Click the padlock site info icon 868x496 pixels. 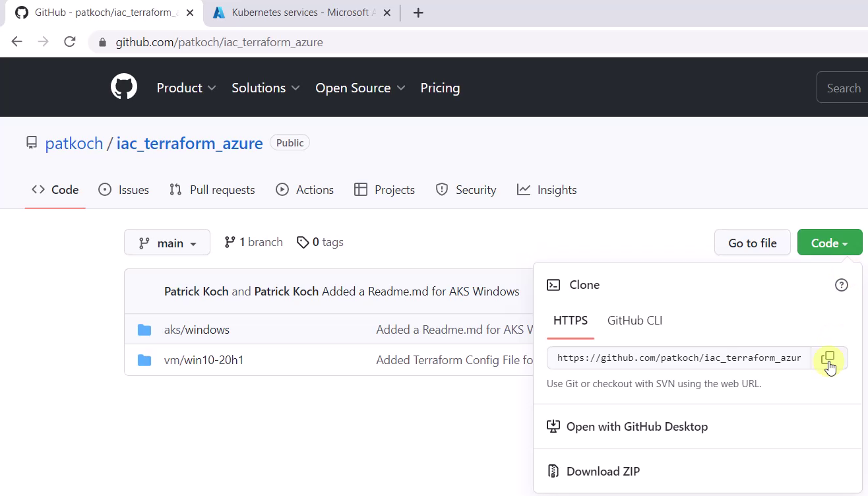102,42
